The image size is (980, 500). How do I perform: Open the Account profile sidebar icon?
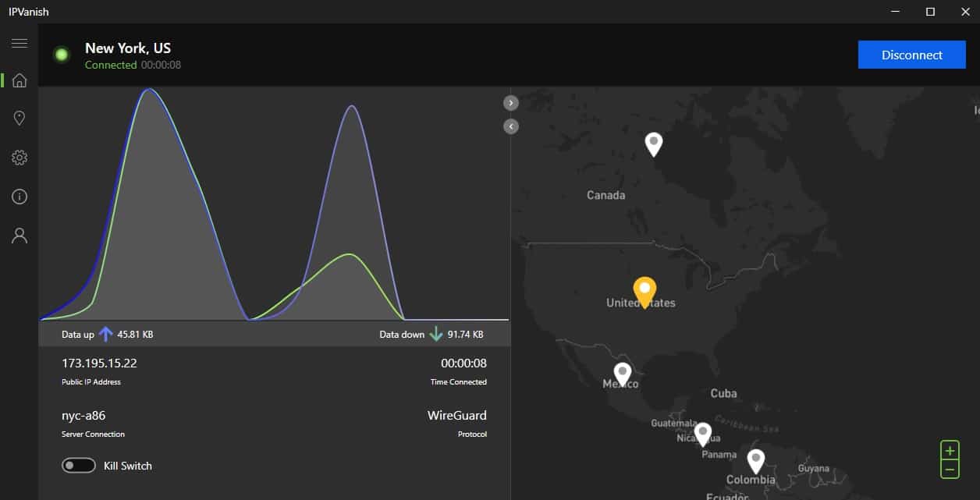click(20, 236)
